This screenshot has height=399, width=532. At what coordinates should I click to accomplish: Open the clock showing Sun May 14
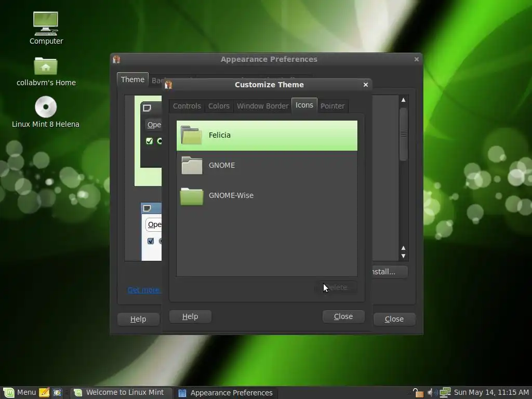click(x=491, y=393)
